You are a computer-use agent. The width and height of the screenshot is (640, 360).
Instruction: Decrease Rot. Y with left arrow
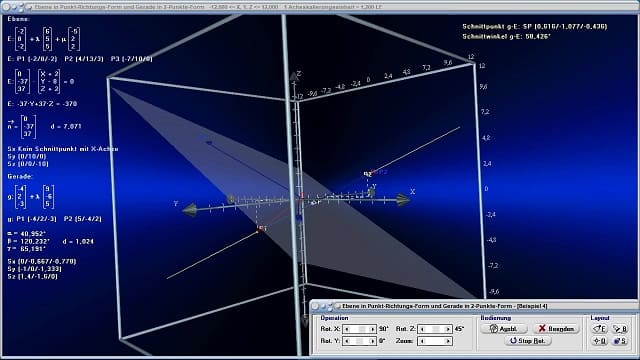pos(347,341)
